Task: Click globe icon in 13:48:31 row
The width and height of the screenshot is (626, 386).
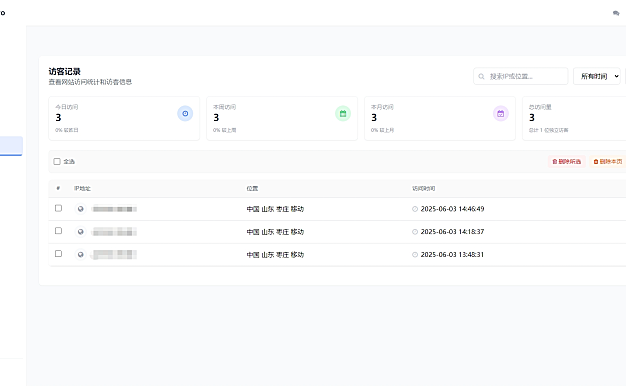Action: coord(81,254)
